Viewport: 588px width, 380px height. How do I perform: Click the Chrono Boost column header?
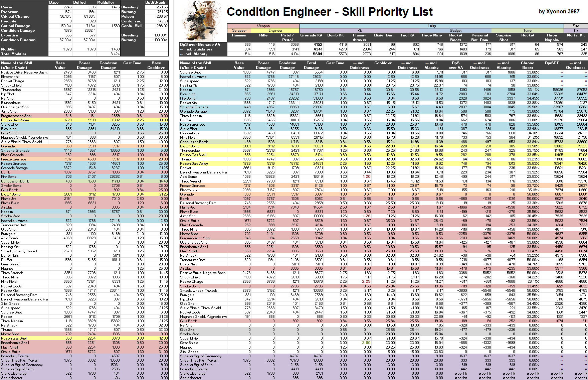528,65
